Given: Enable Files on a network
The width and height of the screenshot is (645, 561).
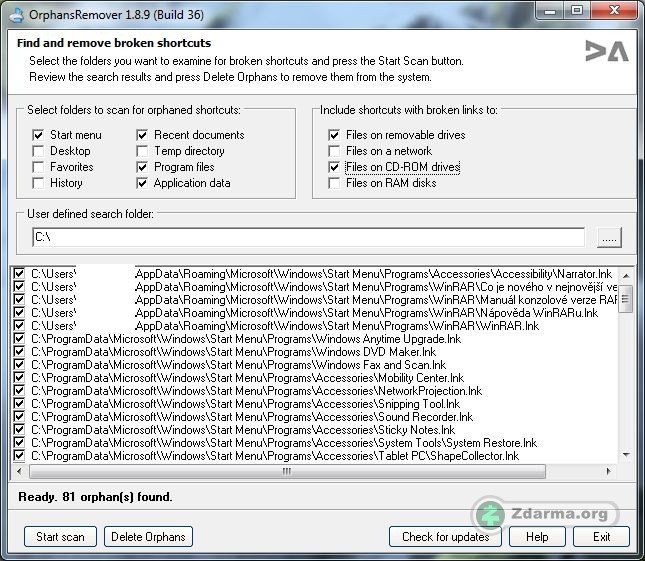Looking at the screenshot, I should [x=334, y=151].
